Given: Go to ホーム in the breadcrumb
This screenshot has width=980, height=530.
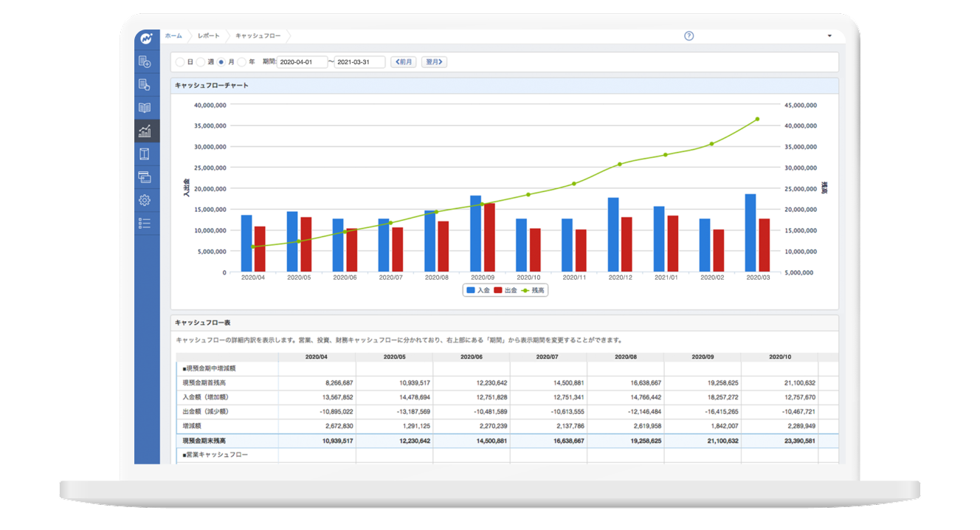Looking at the screenshot, I should pos(173,36).
